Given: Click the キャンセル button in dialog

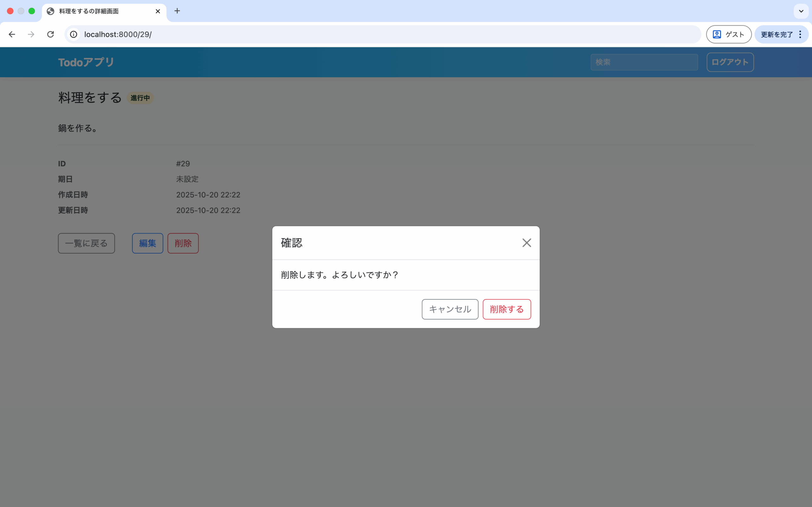Looking at the screenshot, I should click(450, 309).
